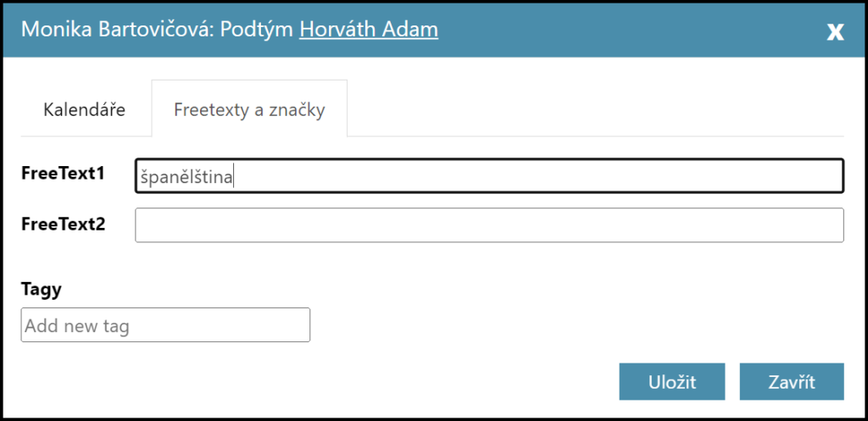This screenshot has width=868, height=421.
Task: Focus the FreeText1 input field
Action: (509, 176)
